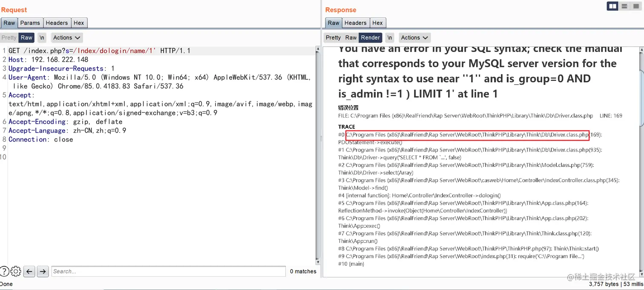
Task: Switch Response view to Raw mode
Action: [351, 37]
